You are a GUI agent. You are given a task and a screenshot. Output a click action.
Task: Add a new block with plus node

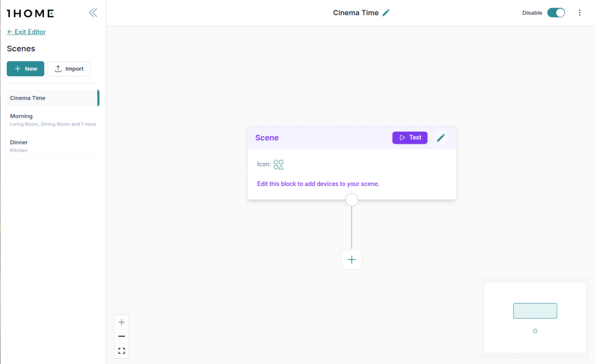click(x=351, y=259)
